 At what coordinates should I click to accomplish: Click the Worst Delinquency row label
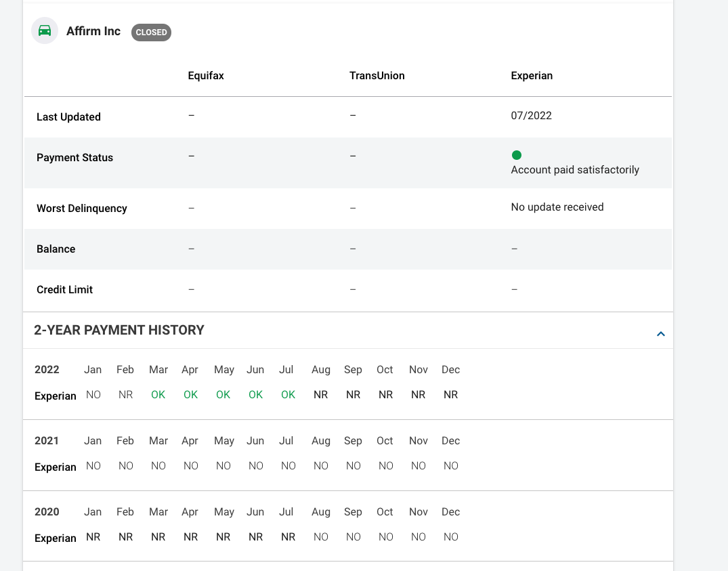point(82,209)
